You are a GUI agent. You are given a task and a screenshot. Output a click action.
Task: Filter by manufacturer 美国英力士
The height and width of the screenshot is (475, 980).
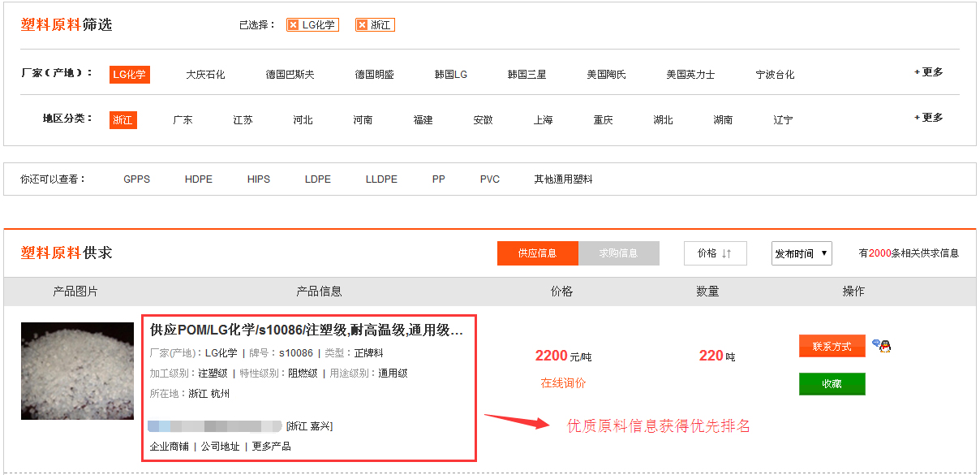[x=691, y=75]
